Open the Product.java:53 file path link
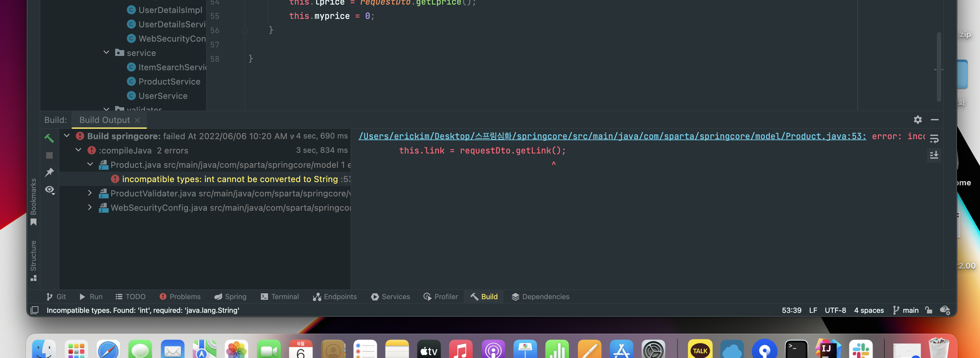This screenshot has height=358, width=980. pos(612,136)
